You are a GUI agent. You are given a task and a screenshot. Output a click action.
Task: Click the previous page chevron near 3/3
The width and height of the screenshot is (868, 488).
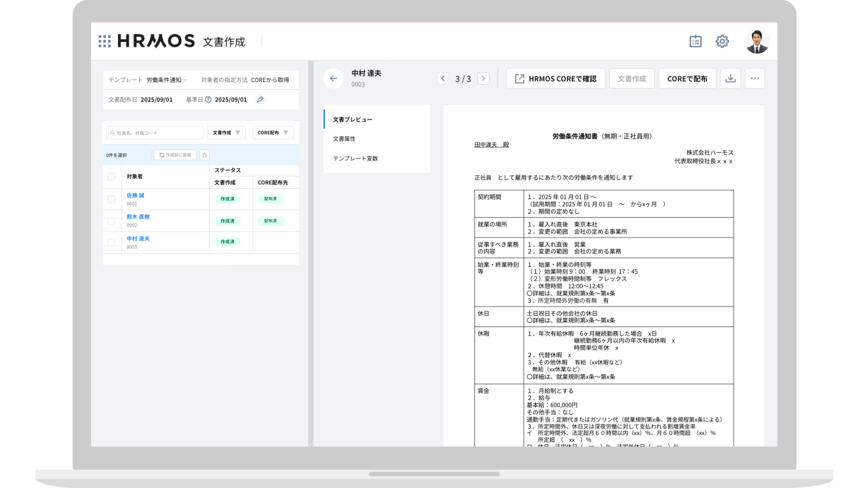coord(443,78)
